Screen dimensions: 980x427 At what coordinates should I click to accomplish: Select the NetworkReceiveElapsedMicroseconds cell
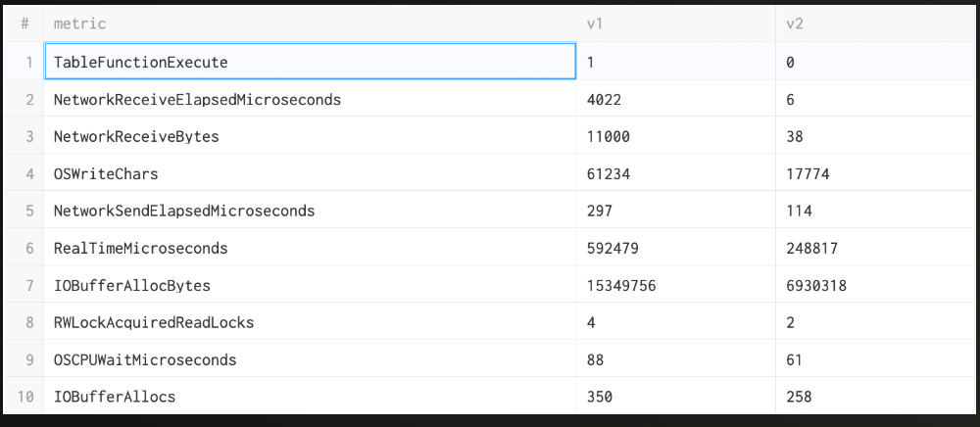coord(310,99)
